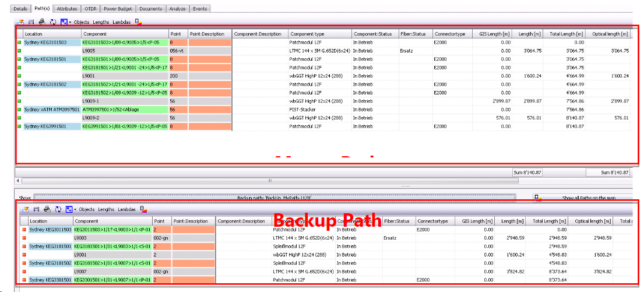Click the Fiber:Status column header in backup table
The image size is (644, 292).
coord(399,221)
